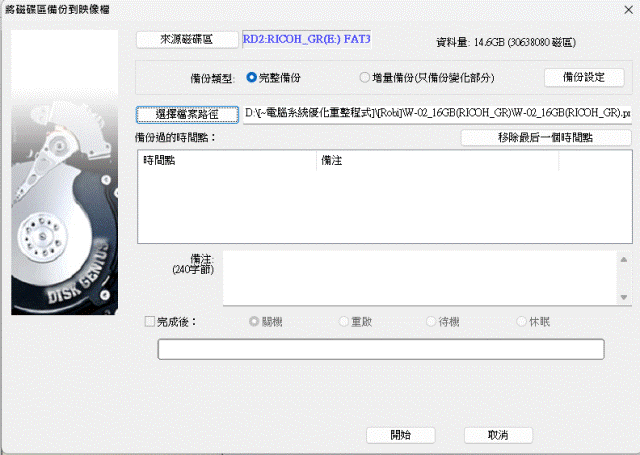Click the 資料量: 14.6GB data size text

(x=506, y=42)
